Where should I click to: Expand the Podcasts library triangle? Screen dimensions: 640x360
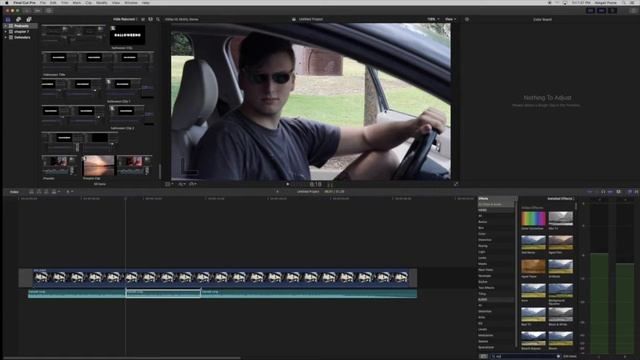(6, 26)
